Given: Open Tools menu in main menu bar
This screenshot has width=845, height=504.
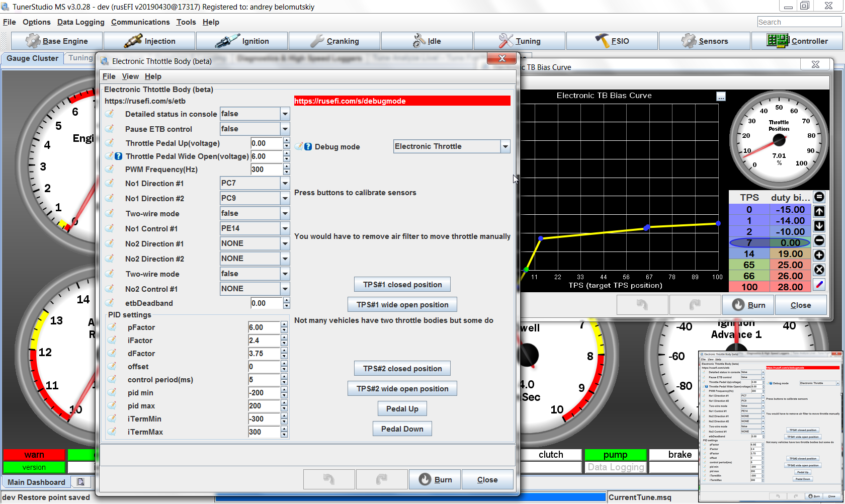Looking at the screenshot, I should coord(186,22).
